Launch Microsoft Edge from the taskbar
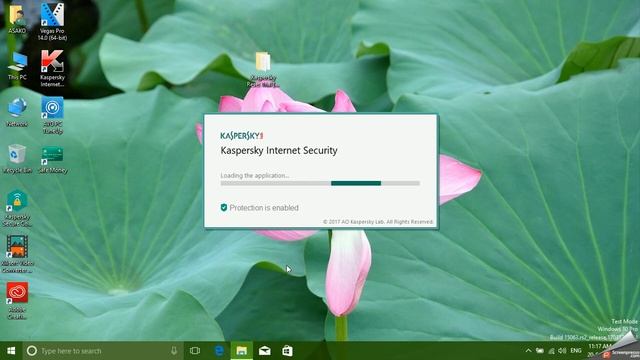This screenshot has height=360, width=640. tap(219, 351)
